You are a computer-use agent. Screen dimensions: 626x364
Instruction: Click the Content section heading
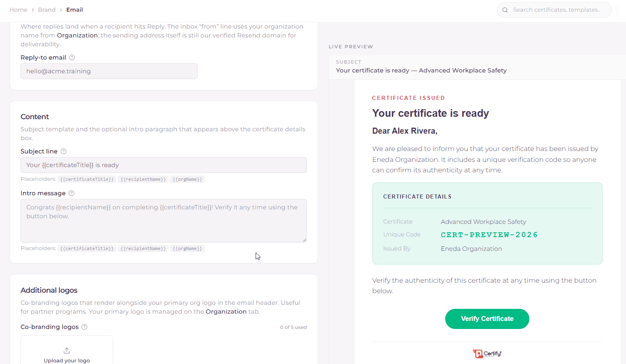(35, 117)
